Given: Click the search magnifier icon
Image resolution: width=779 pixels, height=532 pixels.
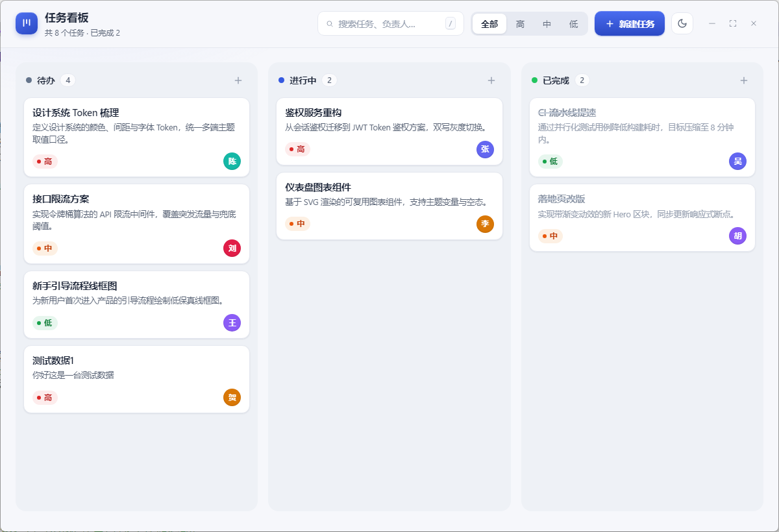Looking at the screenshot, I should tap(330, 24).
